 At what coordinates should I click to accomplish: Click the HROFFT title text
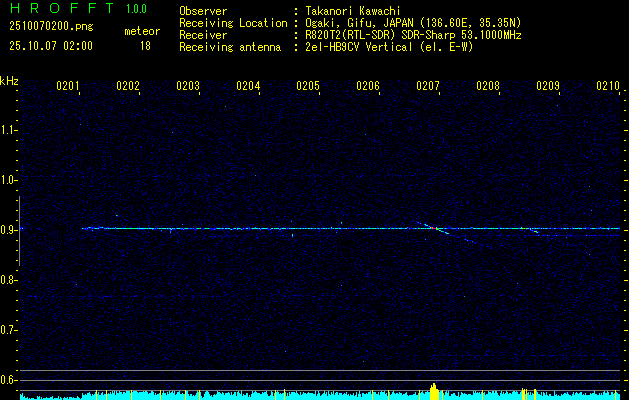[61, 9]
